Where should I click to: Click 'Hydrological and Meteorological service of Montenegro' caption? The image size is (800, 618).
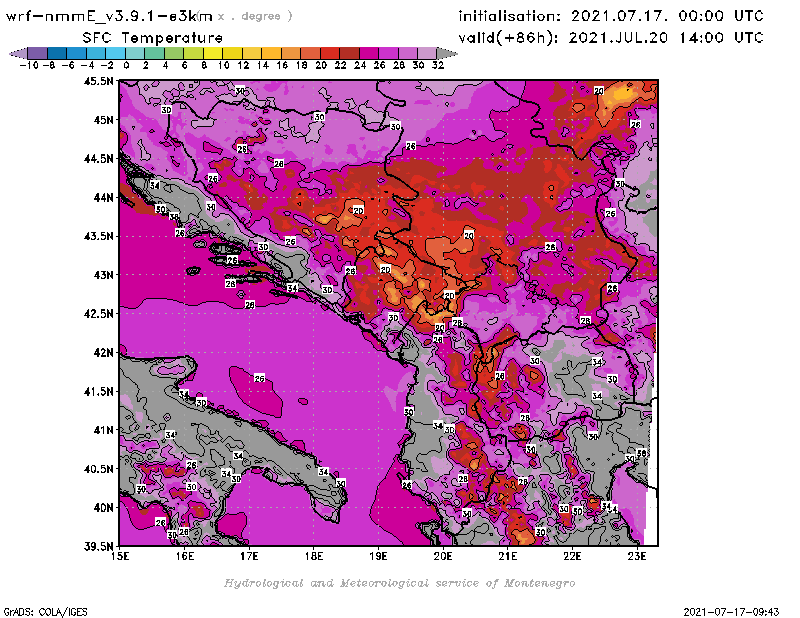399,583
